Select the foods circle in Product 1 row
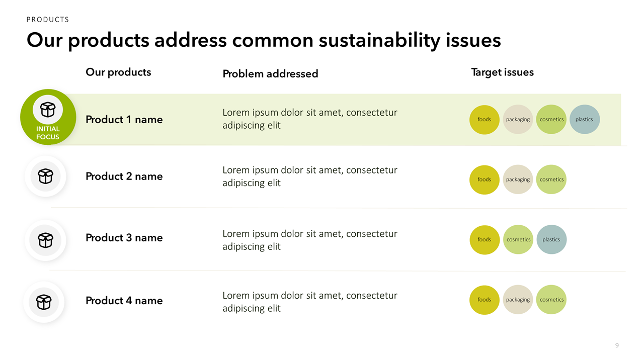This screenshot has height=362, width=644. click(x=484, y=120)
